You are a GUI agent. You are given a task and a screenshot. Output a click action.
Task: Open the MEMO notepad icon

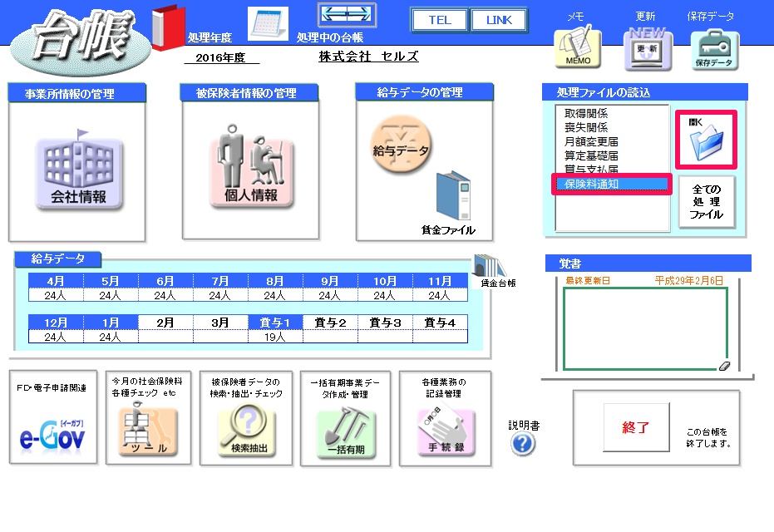tap(577, 48)
